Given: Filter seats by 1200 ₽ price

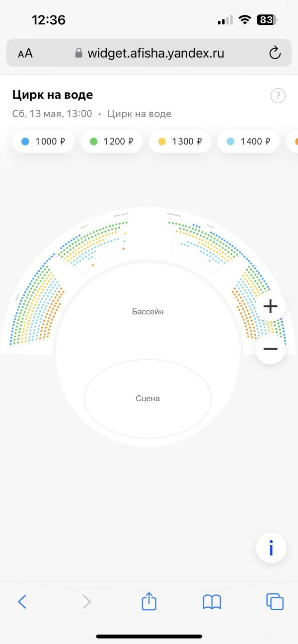Looking at the screenshot, I should tap(112, 142).
